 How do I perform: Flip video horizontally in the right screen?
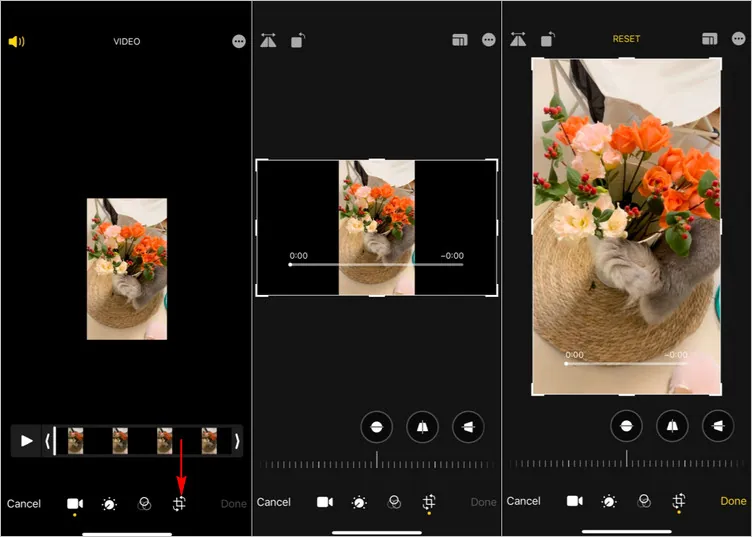(518, 39)
